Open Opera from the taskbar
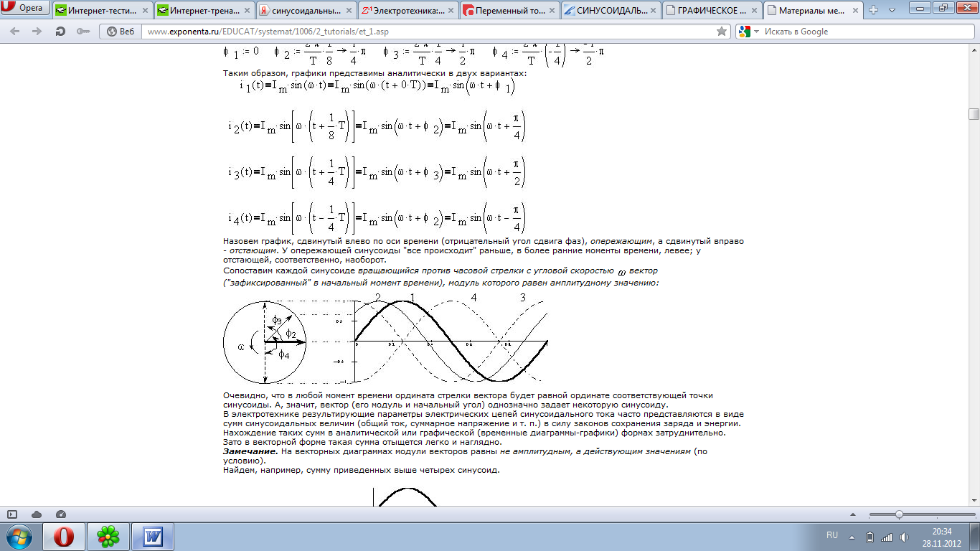The width and height of the screenshot is (980, 551). tap(65, 536)
